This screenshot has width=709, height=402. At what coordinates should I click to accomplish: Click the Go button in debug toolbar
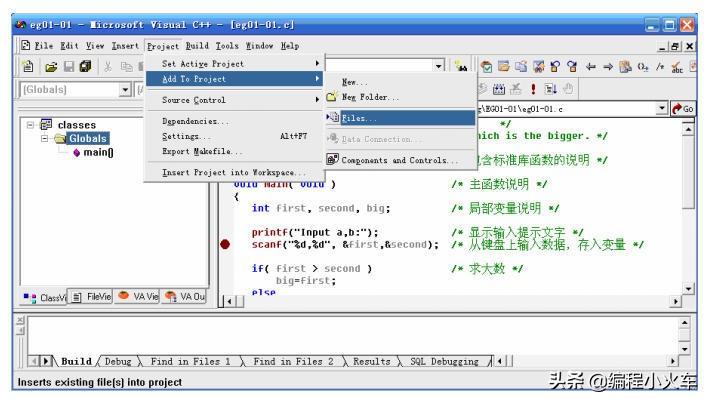(x=683, y=109)
